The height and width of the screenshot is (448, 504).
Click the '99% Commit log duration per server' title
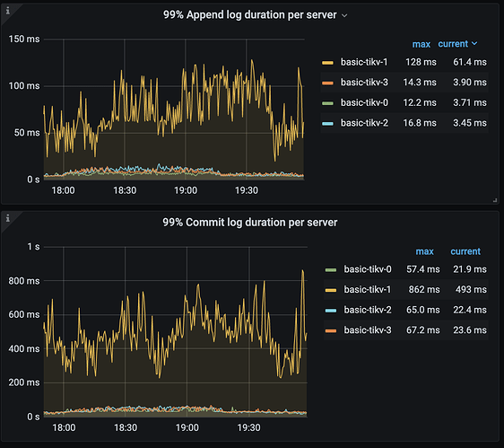click(x=249, y=223)
